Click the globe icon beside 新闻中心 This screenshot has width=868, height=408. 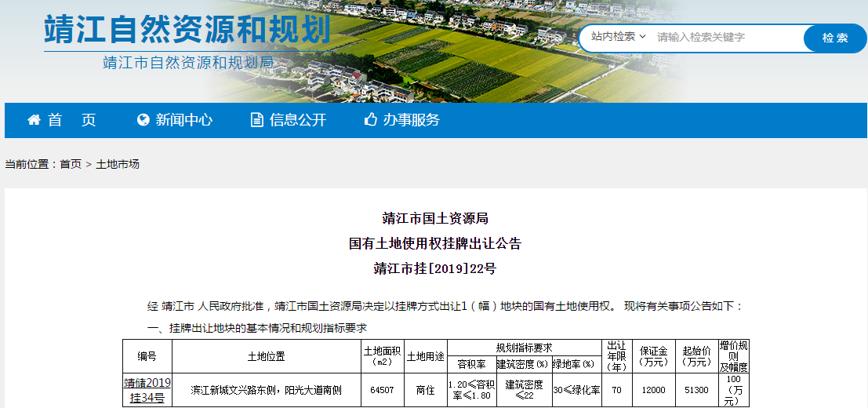[x=143, y=119]
